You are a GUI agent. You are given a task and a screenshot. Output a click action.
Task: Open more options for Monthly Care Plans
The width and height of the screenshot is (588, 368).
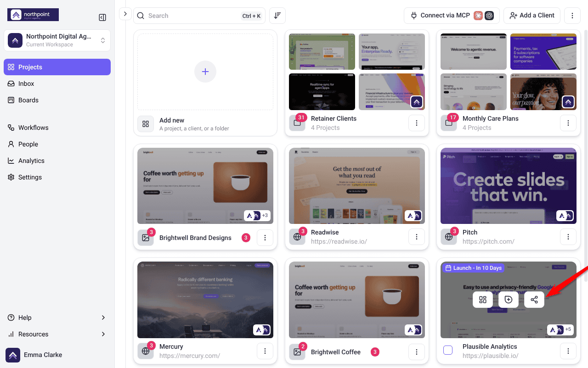coord(568,123)
